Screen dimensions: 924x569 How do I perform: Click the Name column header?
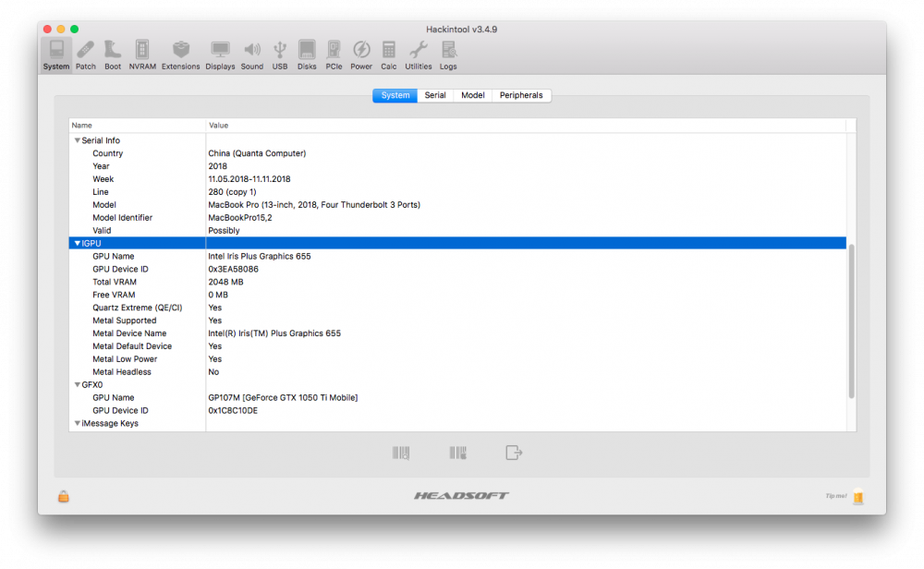point(138,126)
